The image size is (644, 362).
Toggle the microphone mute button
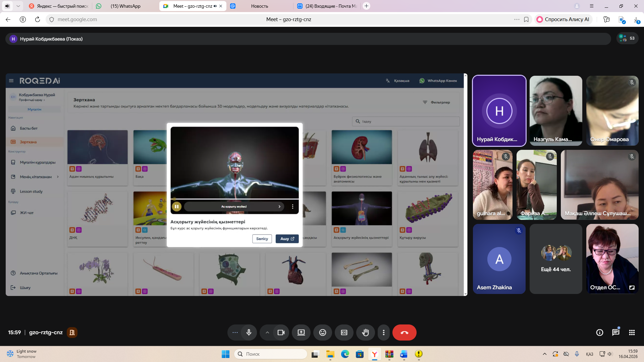[x=249, y=333]
